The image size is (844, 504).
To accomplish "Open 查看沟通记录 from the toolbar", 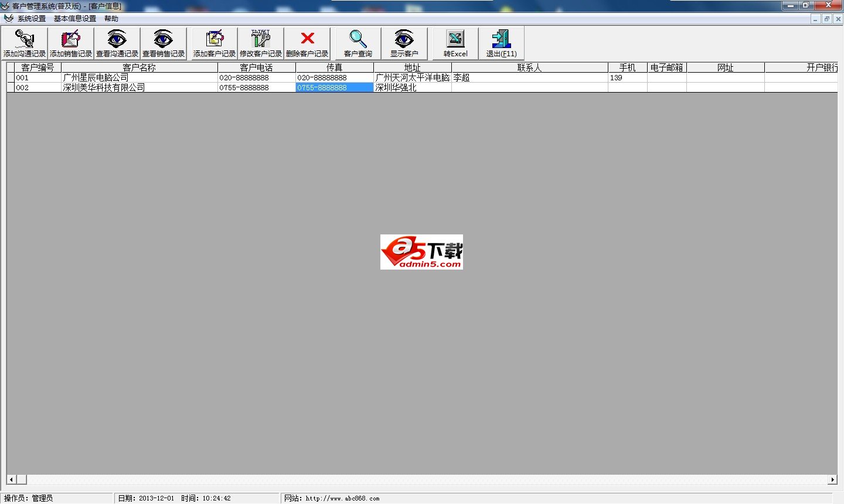I will 117,43.
